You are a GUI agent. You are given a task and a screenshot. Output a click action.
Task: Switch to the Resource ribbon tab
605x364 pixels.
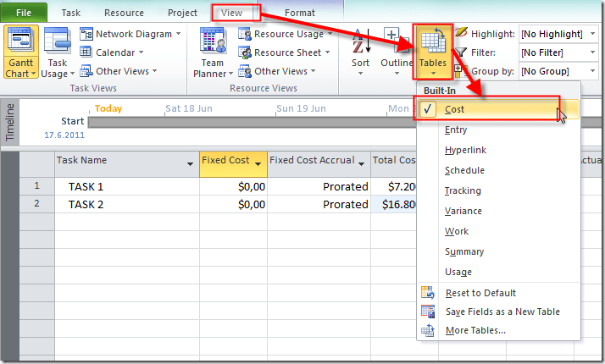[x=123, y=13]
